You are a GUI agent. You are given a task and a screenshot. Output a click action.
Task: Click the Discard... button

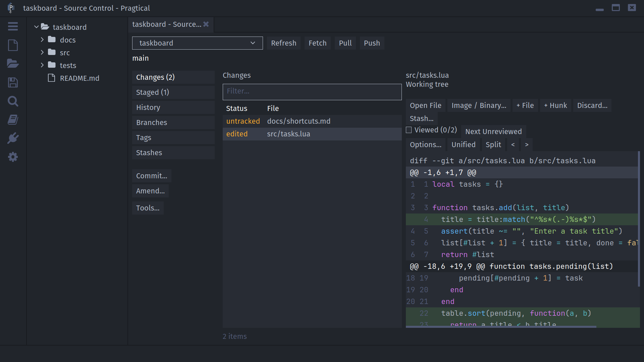click(592, 105)
